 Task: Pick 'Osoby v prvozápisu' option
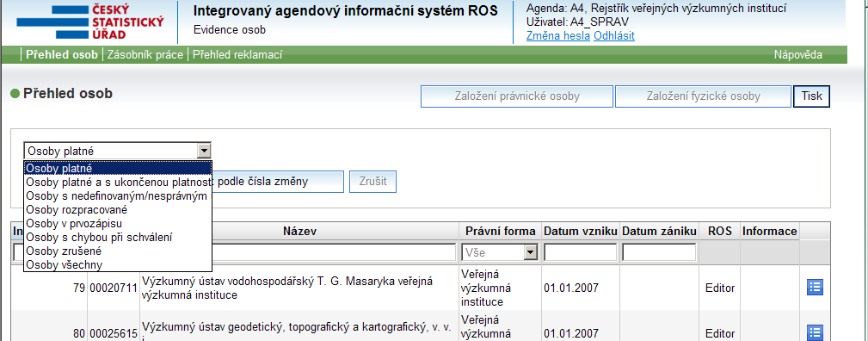pyautogui.click(x=118, y=223)
